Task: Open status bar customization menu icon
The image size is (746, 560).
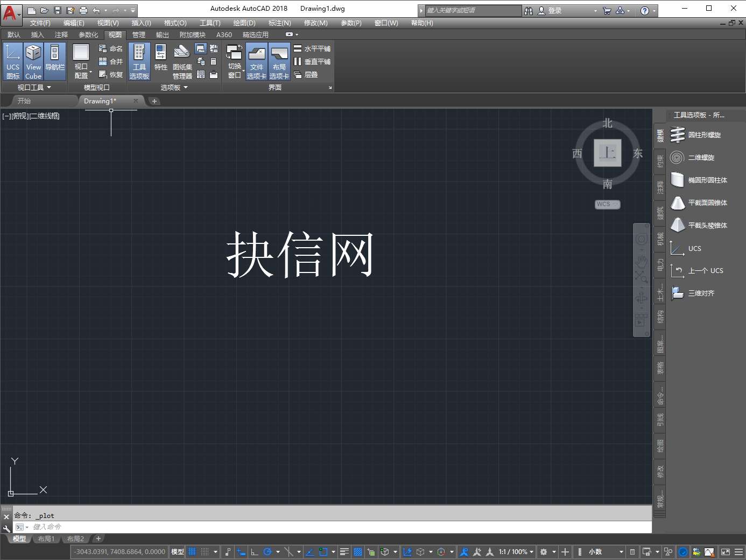Action: [739, 552]
